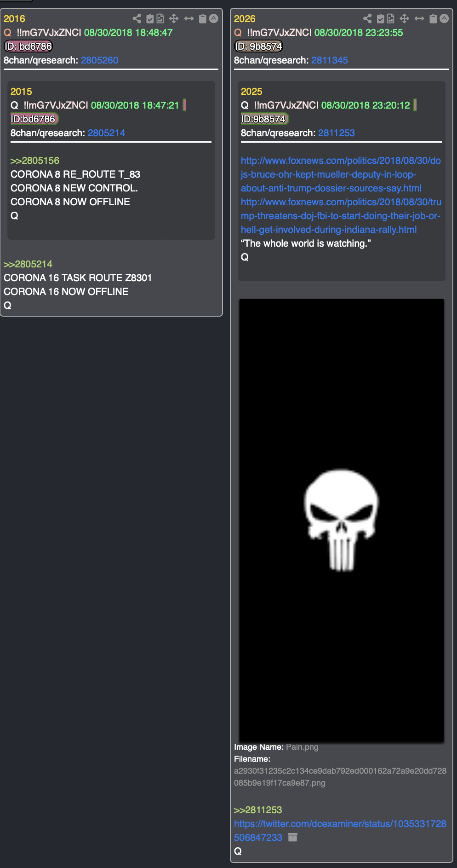This screenshot has height=868, width=457.
Task: Click the plain clipboard icon on post 2026
Action: [x=433, y=18]
